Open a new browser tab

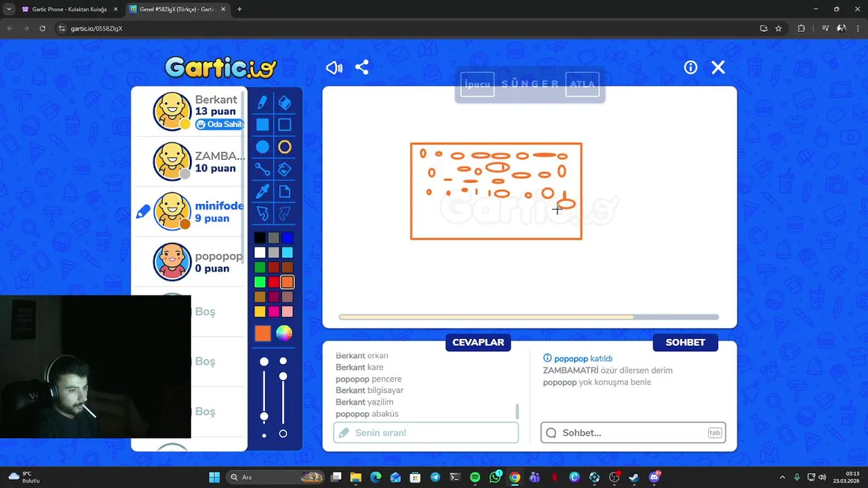coord(239,9)
